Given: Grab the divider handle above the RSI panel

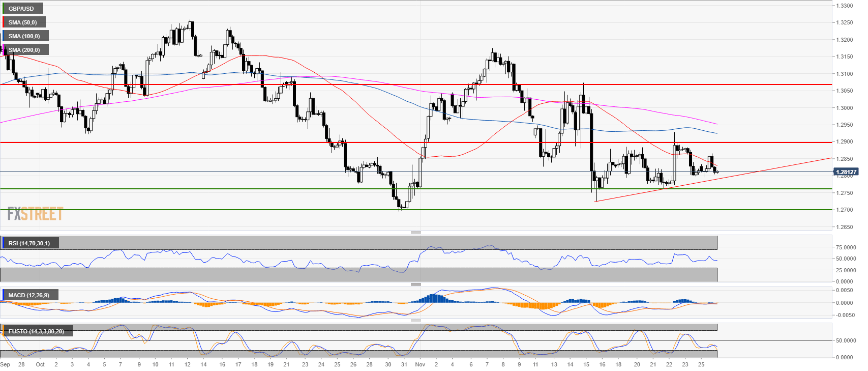Looking at the screenshot, I should [x=415, y=233].
